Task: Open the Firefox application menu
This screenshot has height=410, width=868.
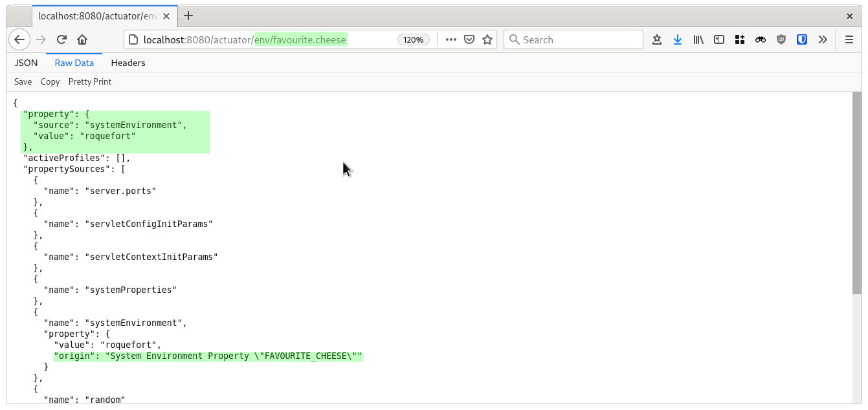Action: (849, 39)
